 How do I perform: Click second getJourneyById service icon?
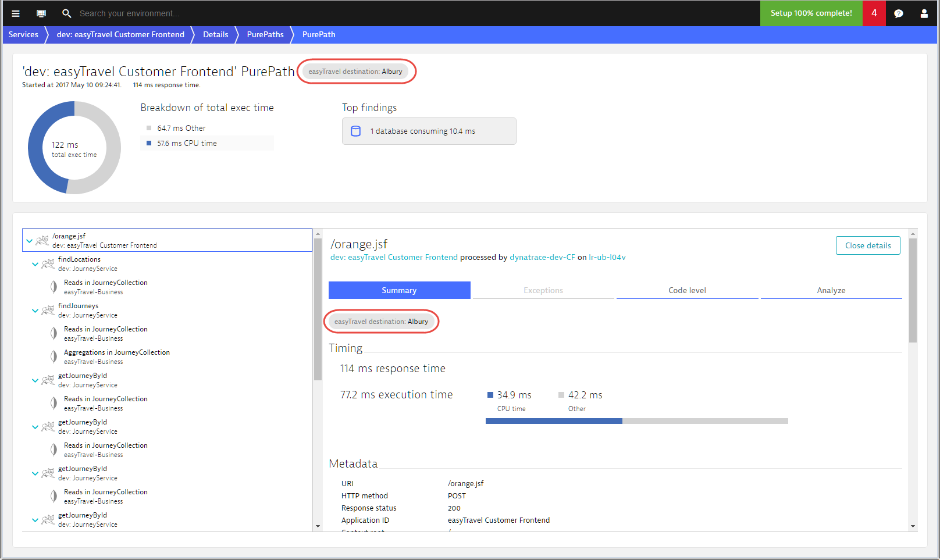[x=48, y=426]
